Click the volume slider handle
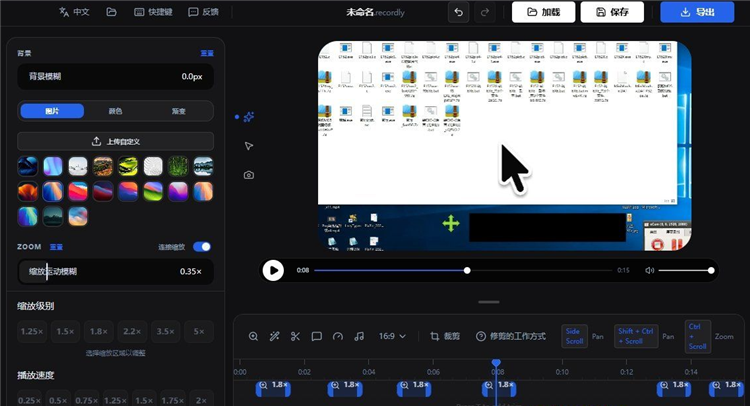Screen dimensions: 750x406 click(711, 270)
